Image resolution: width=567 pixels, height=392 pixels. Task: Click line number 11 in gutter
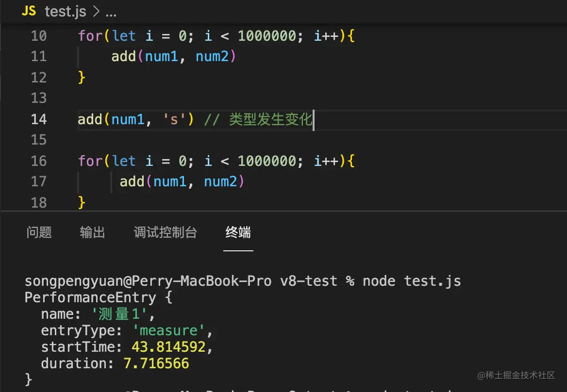point(39,56)
